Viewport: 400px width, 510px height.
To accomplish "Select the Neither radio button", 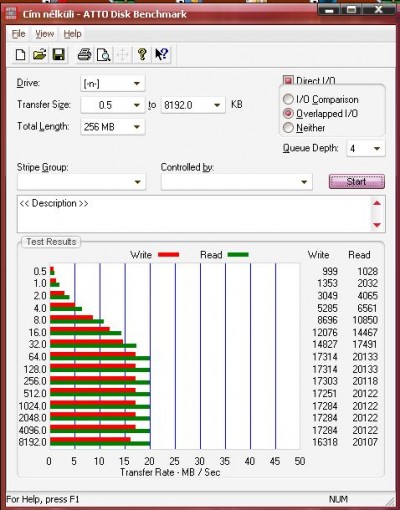I will (288, 128).
